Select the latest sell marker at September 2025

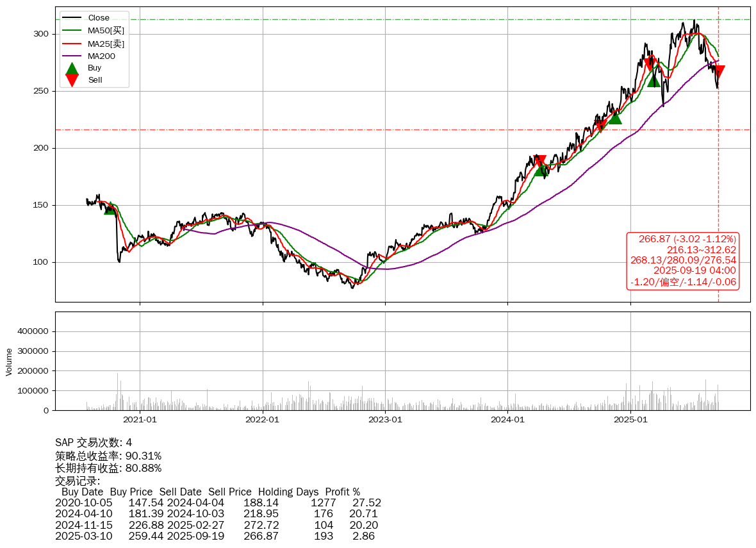pyautogui.click(x=719, y=71)
